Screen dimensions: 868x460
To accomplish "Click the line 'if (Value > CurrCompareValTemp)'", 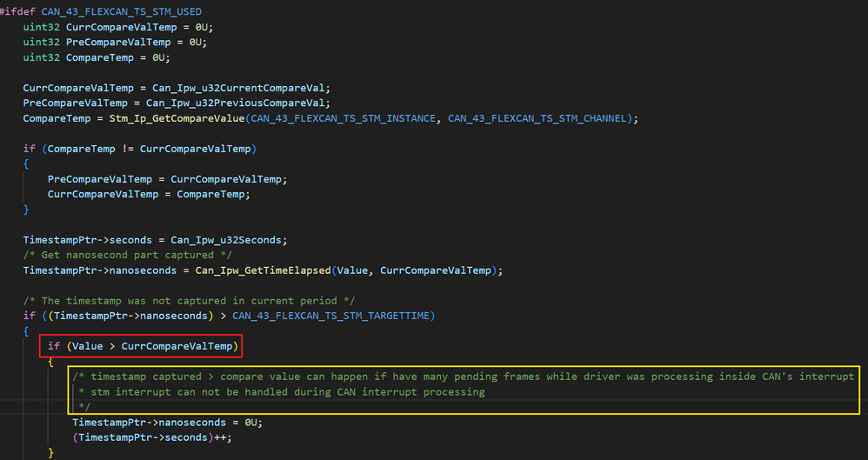I will click(x=143, y=347).
